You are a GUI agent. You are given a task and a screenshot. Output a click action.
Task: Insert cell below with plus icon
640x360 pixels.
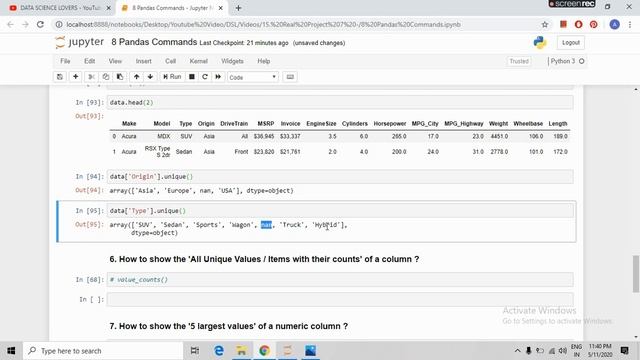click(x=76, y=77)
